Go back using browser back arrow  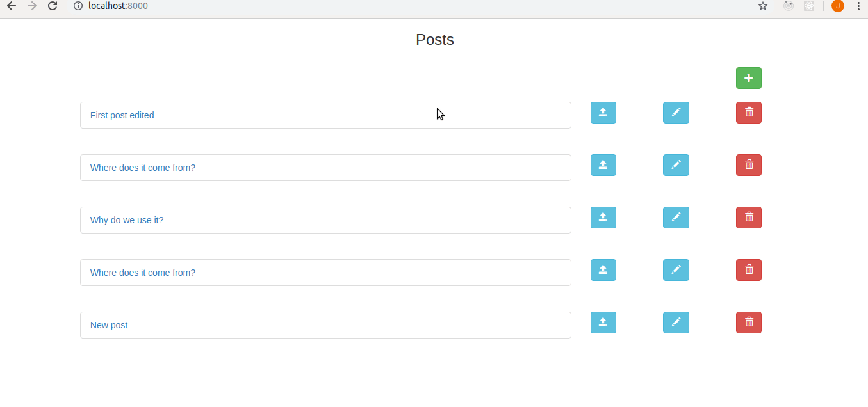tap(11, 6)
